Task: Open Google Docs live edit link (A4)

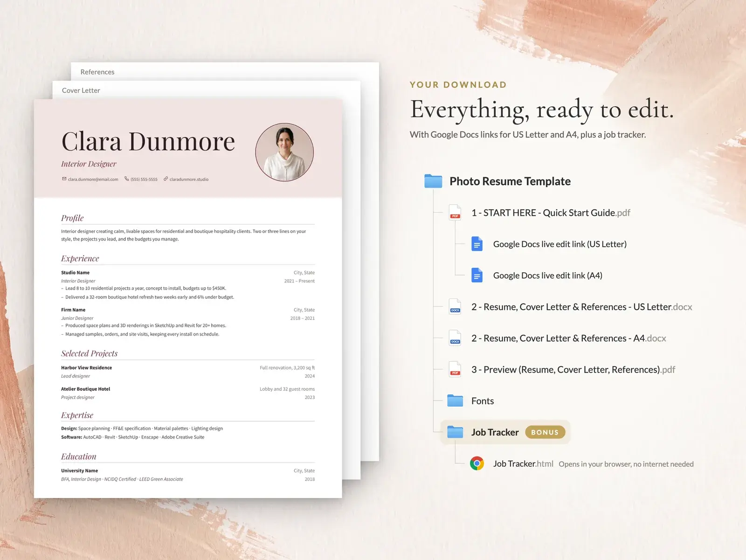Action: [x=548, y=276]
